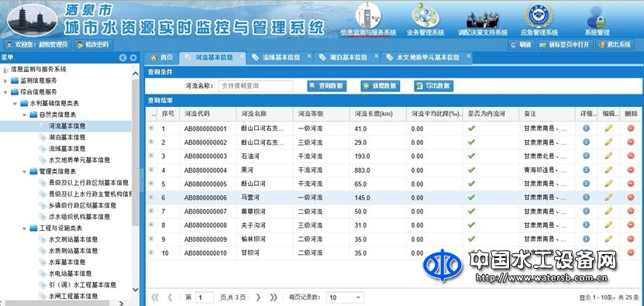The height and width of the screenshot is (306, 644).
Task: Jump to first page arrow
Action: coord(155,297)
